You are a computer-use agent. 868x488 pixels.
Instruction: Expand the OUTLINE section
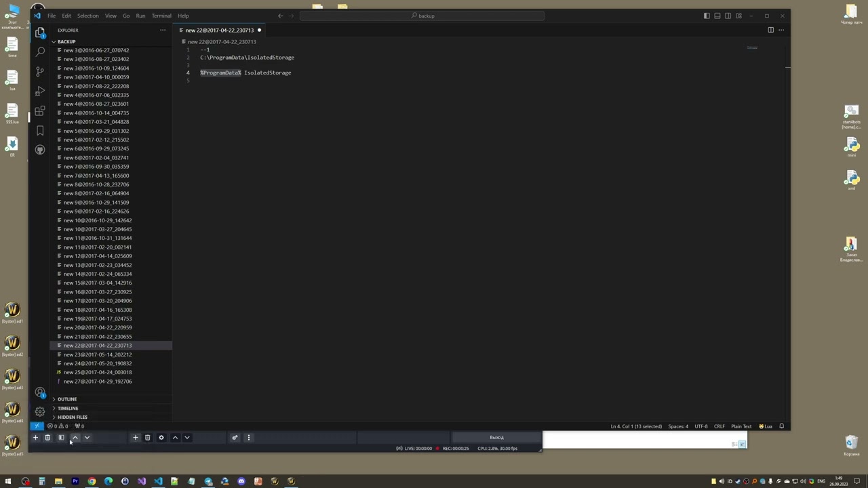[111, 399]
